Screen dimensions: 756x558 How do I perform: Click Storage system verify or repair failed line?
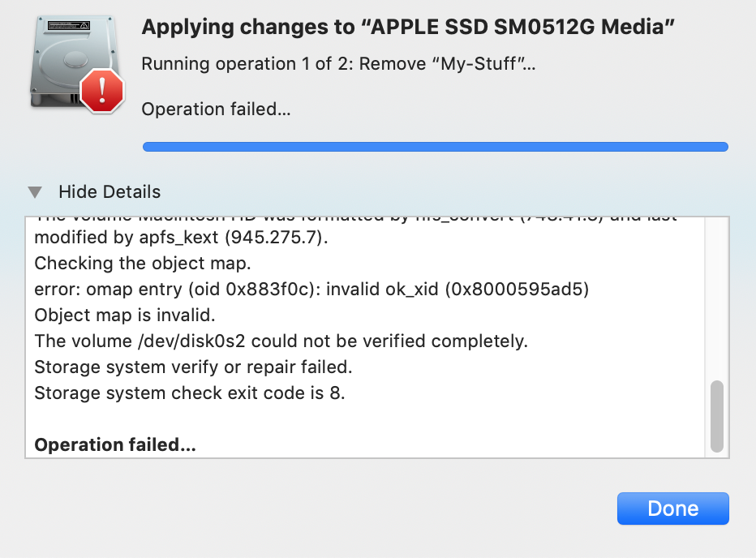pyautogui.click(x=193, y=367)
